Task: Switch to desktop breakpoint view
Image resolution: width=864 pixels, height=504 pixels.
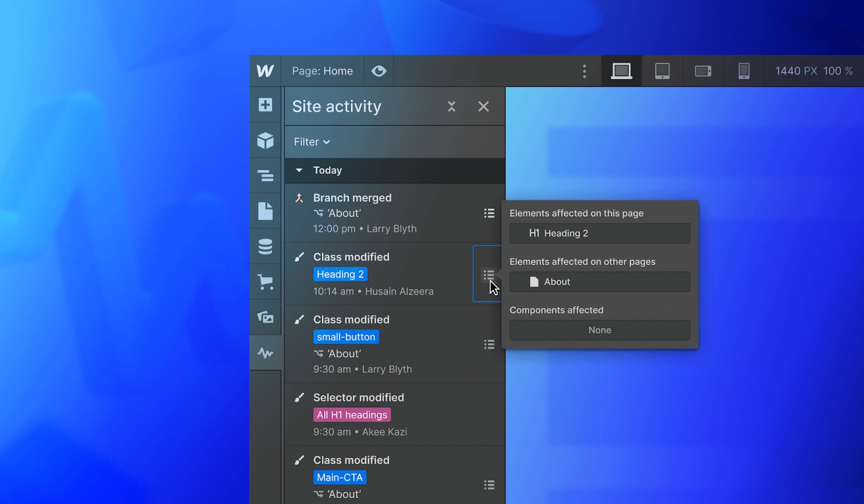Action: [x=621, y=71]
